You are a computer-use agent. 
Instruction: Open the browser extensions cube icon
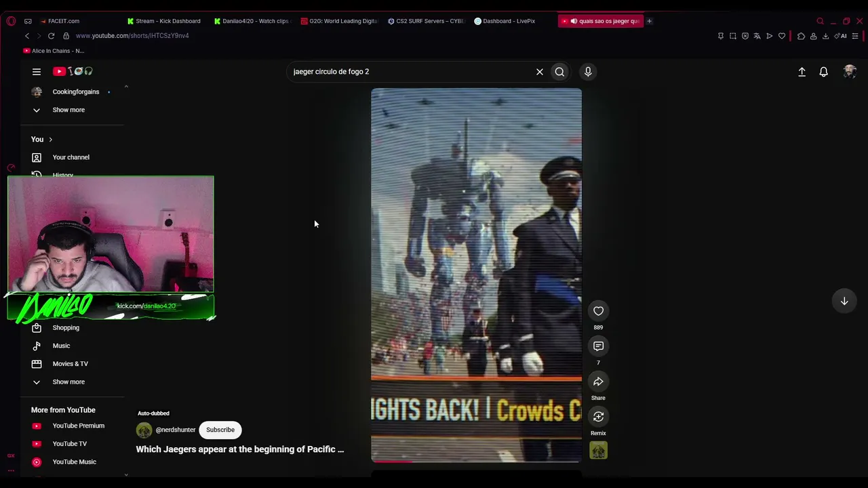coord(801,36)
